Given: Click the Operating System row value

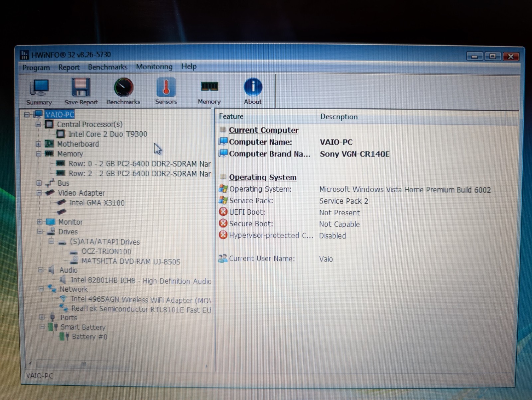Looking at the screenshot, I should point(405,189).
